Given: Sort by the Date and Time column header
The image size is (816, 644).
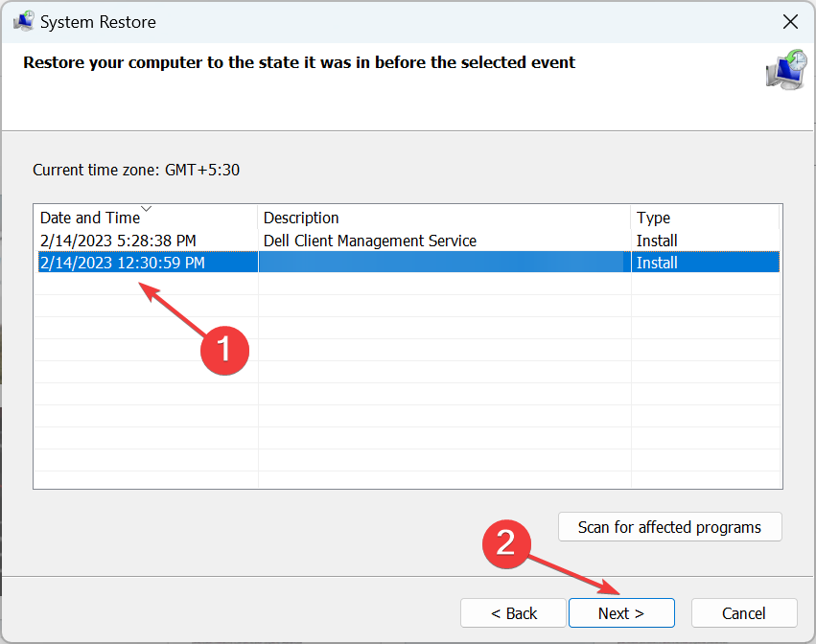Looking at the screenshot, I should tap(146, 218).
